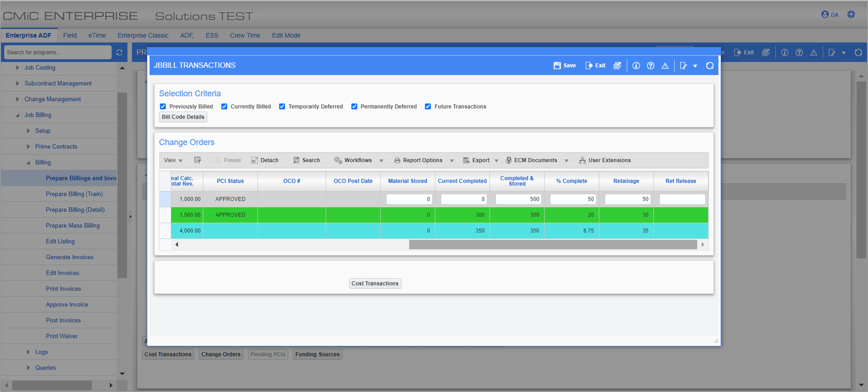Expand the Prime Contracts tree node
This screenshot has height=392, width=868.
(x=29, y=146)
